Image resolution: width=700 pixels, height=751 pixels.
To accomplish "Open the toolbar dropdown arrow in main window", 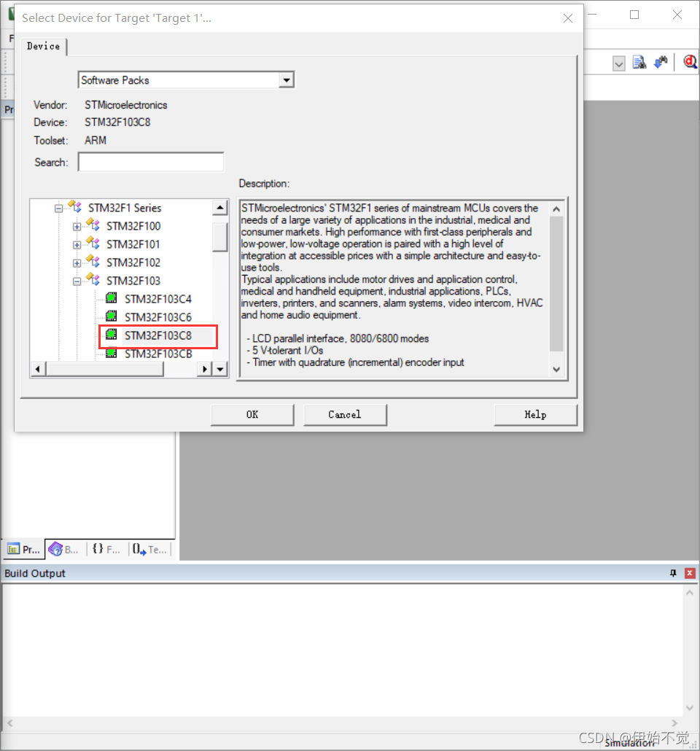I will pyautogui.click(x=618, y=63).
